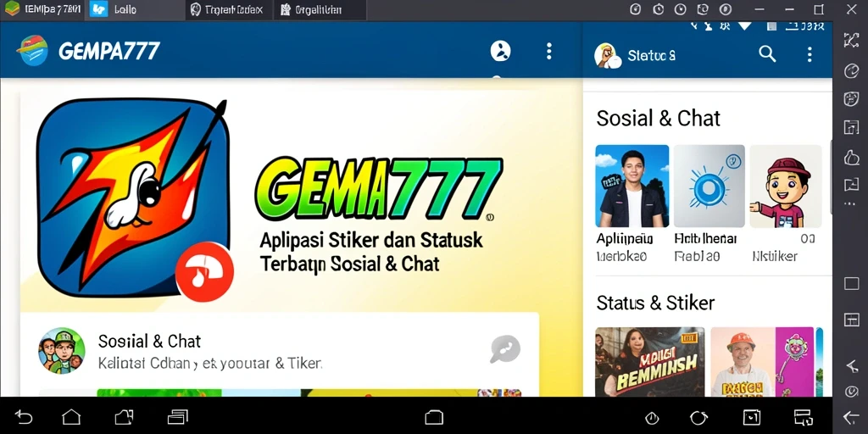Screen dimensions: 868x434
Task: Select the IEMipa 7 7801 tab
Action: (x=42, y=10)
